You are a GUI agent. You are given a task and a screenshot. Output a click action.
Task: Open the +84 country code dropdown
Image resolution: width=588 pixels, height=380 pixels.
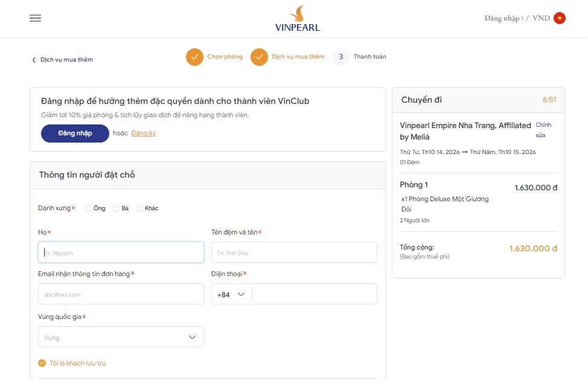(231, 294)
